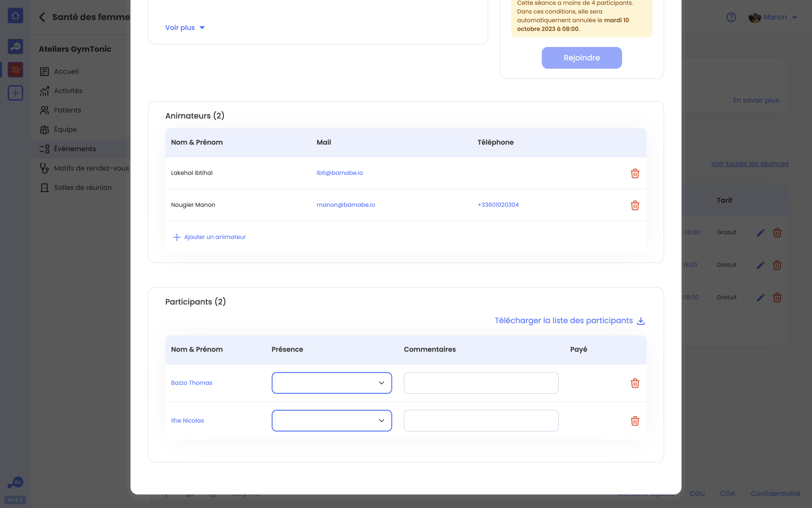
Task: Go to the home icon in left rail
Action: (x=15, y=15)
